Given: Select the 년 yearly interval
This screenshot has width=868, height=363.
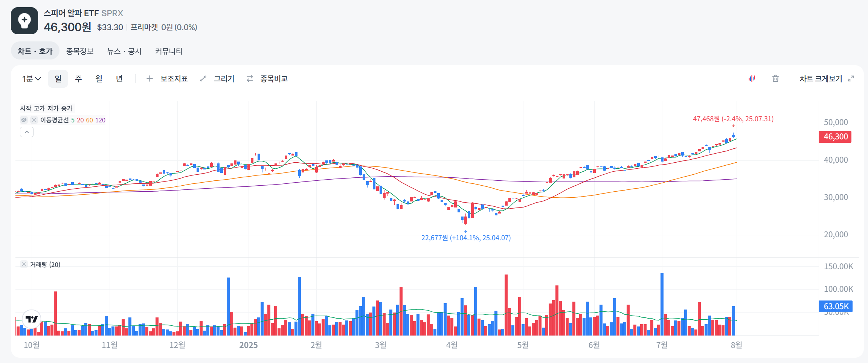Looking at the screenshot, I should coord(119,79).
